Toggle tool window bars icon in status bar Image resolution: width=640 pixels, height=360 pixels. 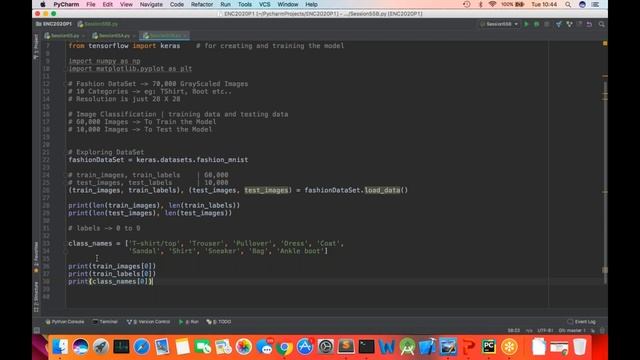pos(37,330)
